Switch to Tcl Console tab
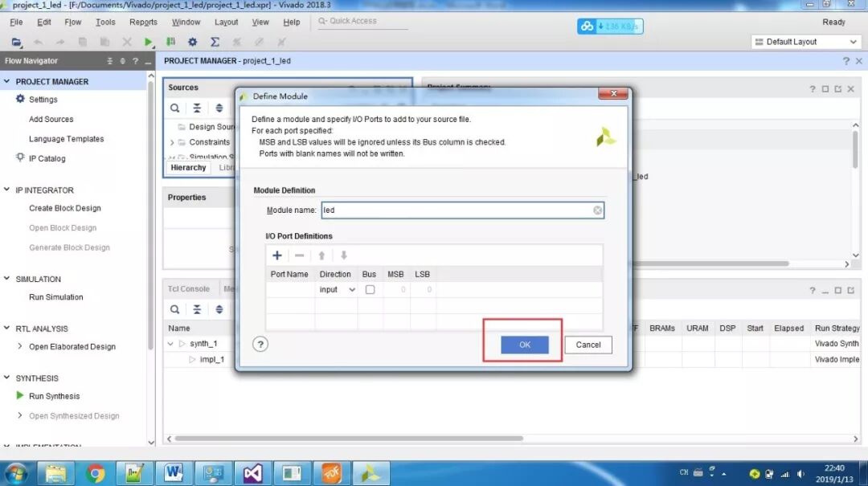The height and width of the screenshot is (486, 868). [x=188, y=289]
